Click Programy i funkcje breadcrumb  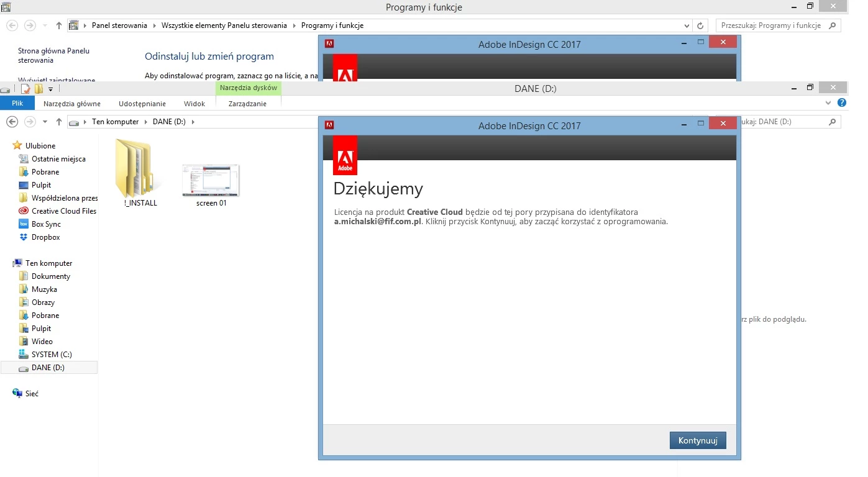332,25
